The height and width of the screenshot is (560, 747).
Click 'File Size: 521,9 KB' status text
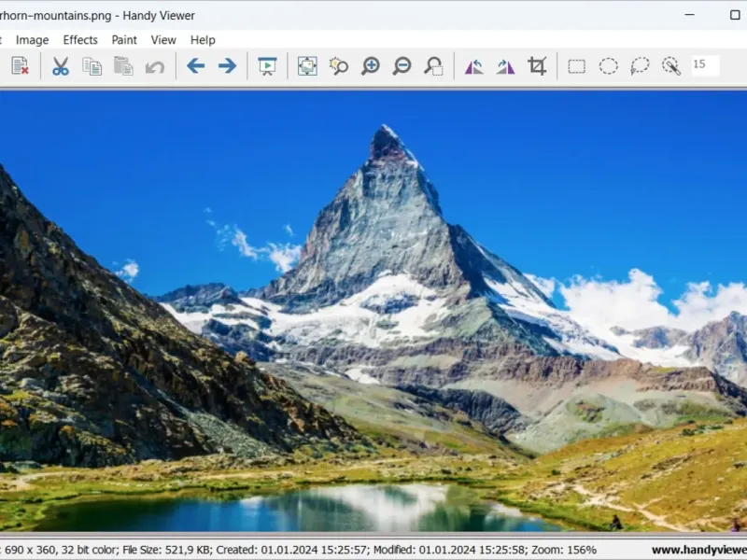point(165,550)
